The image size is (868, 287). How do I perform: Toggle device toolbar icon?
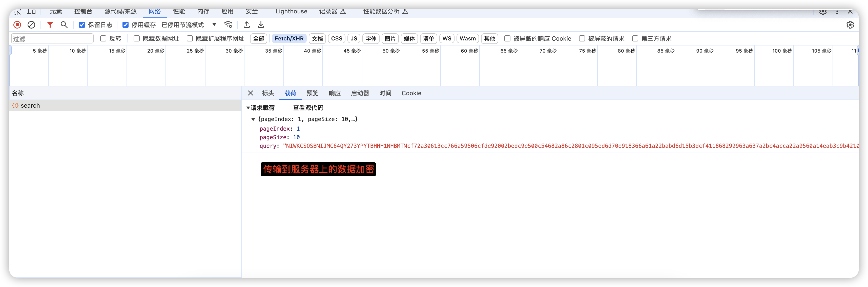click(x=31, y=12)
